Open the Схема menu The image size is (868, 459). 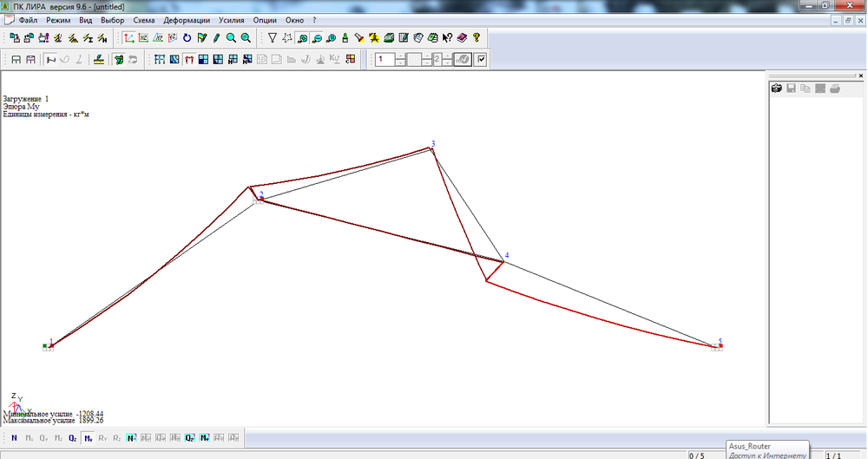[x=144, y=20]
